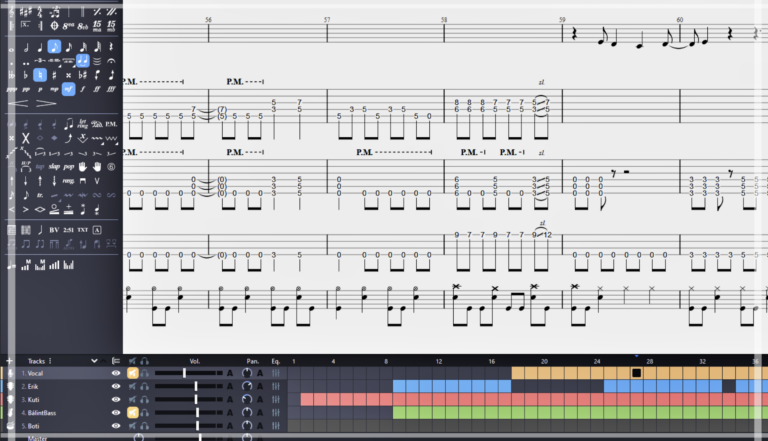The width and height of the screenshot is (768, 441).
Task: Choose the mezzo-forte mf dynamic
Action: [x=68, y=89]
